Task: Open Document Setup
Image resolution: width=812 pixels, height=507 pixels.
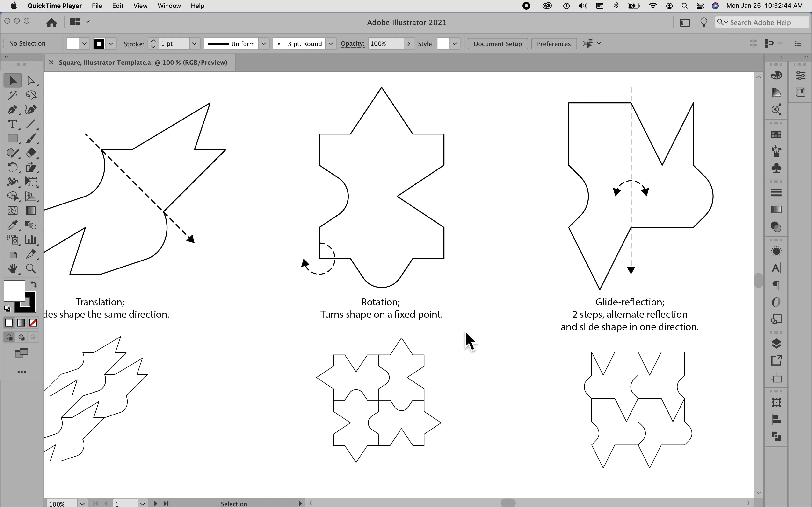Action: [497, 44]
